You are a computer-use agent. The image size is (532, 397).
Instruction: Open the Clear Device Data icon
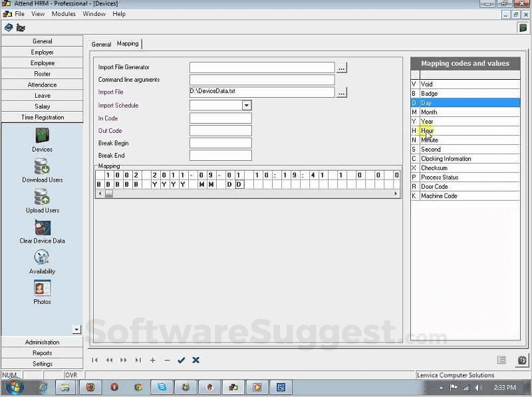pyautogui.click(x=42, y=227)
